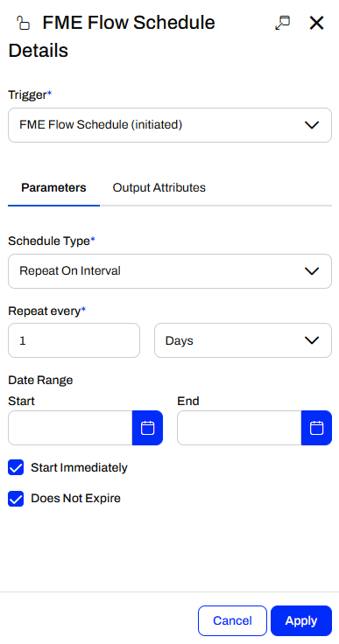Open the Schedule Type dropdown

click(x=170, y=271)
